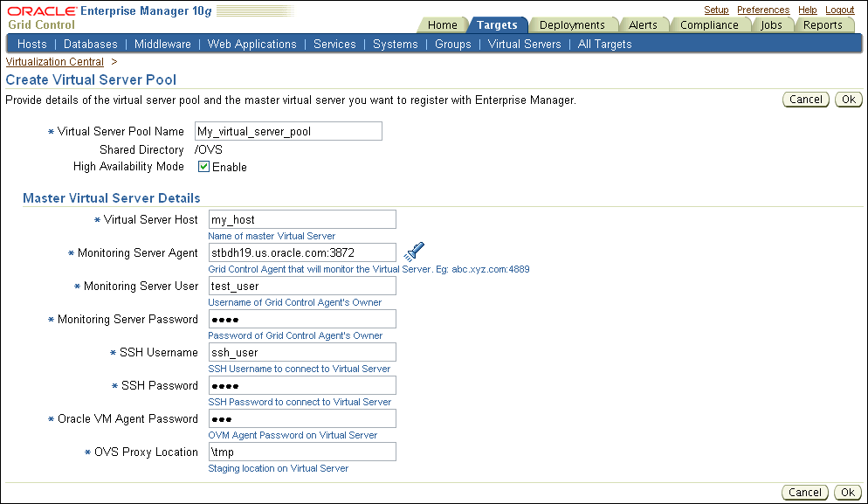Confirm the form with the Ok button
Image resolution: width=868 pixels, height=504 pixels.
tap(848, 99)
